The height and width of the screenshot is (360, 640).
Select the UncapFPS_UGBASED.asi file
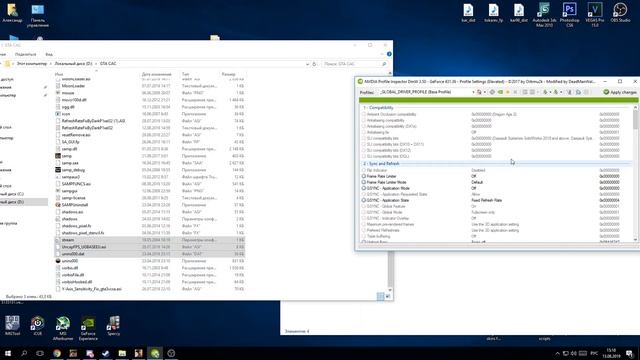point(149,247)
